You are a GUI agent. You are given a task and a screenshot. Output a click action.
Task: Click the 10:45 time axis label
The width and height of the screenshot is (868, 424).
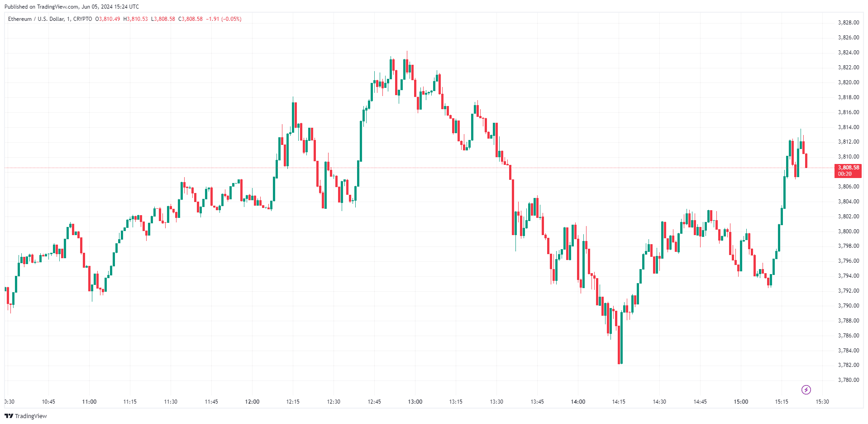pos(48,402)
